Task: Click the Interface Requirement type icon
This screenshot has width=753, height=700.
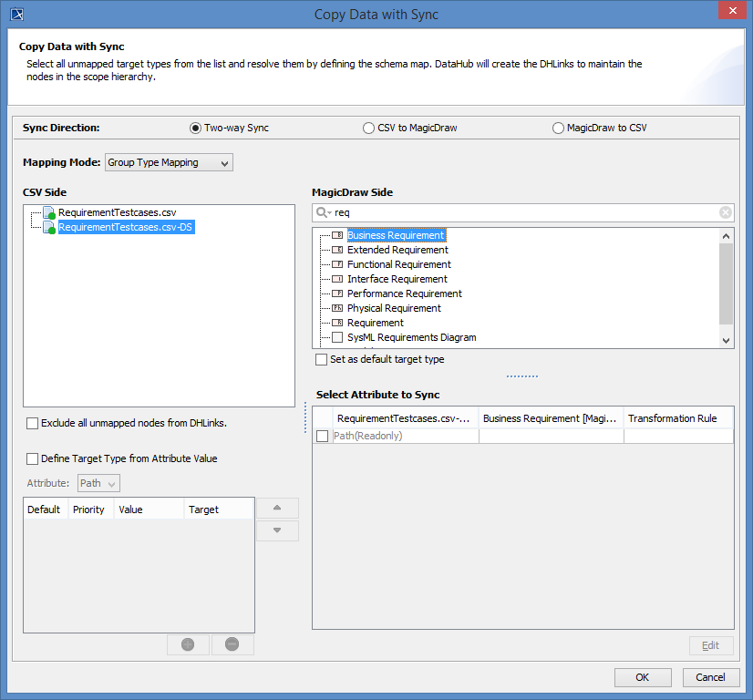Action: [337, 279]
